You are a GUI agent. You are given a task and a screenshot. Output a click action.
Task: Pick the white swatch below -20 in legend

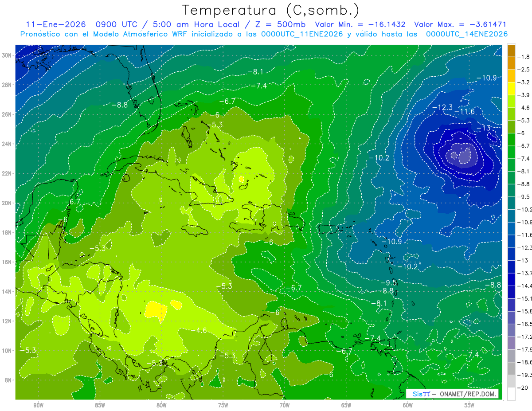coord(511,394)
